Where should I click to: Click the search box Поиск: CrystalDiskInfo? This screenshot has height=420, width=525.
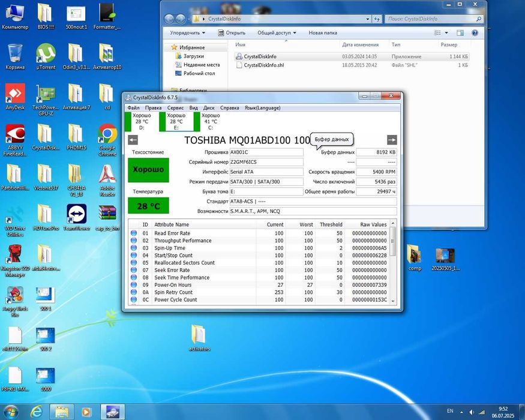point(434,19)
